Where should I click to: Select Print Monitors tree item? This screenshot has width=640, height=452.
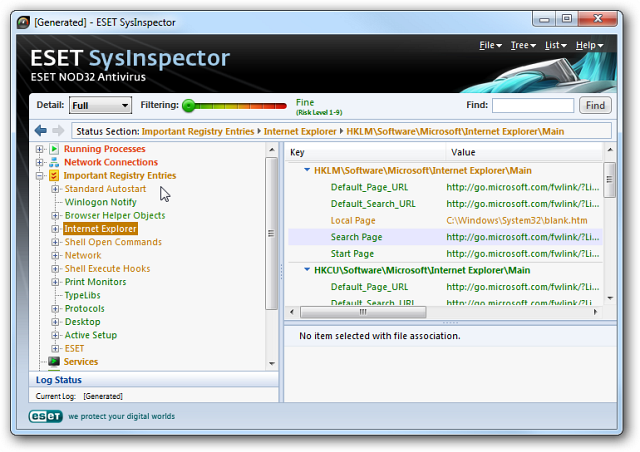(96, 282)
